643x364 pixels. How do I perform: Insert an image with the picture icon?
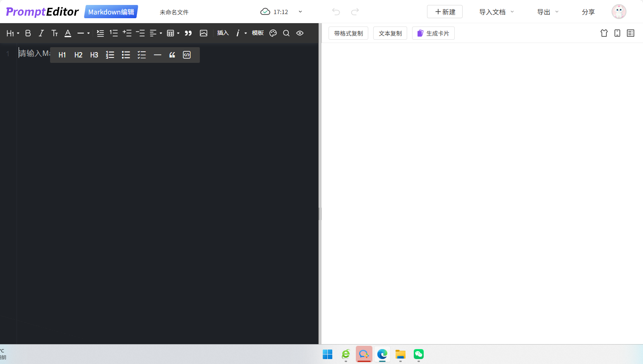[x=204, y=33]
